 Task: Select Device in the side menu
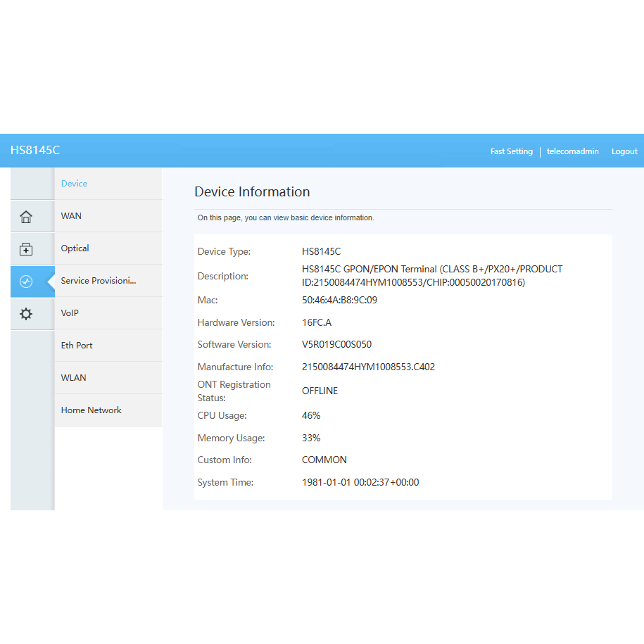(x=74, y=184)
